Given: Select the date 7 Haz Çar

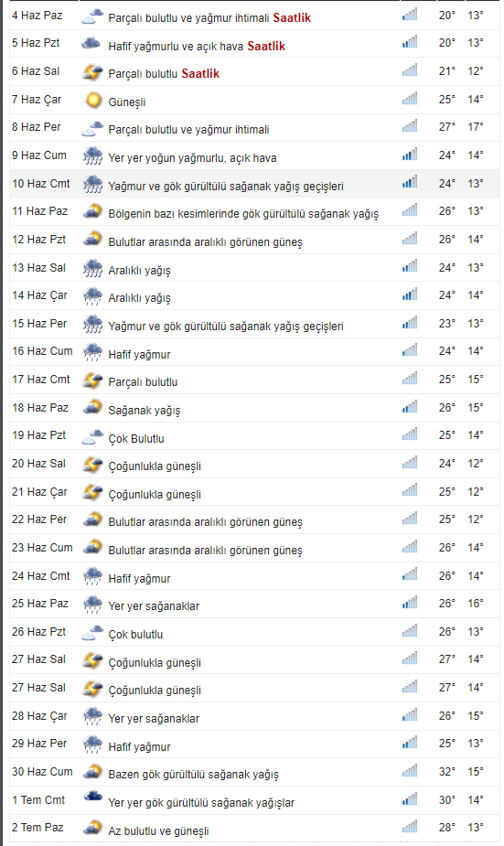Looking at the screenshot, I should point(37,100).
